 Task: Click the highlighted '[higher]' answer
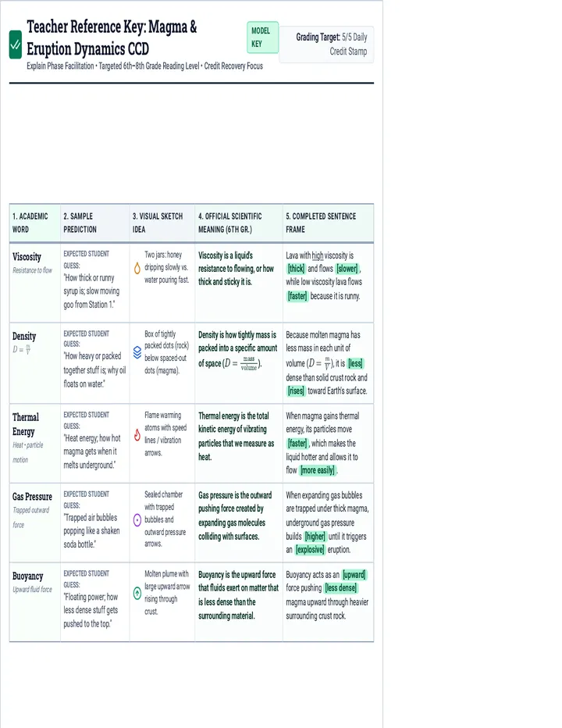315,537
